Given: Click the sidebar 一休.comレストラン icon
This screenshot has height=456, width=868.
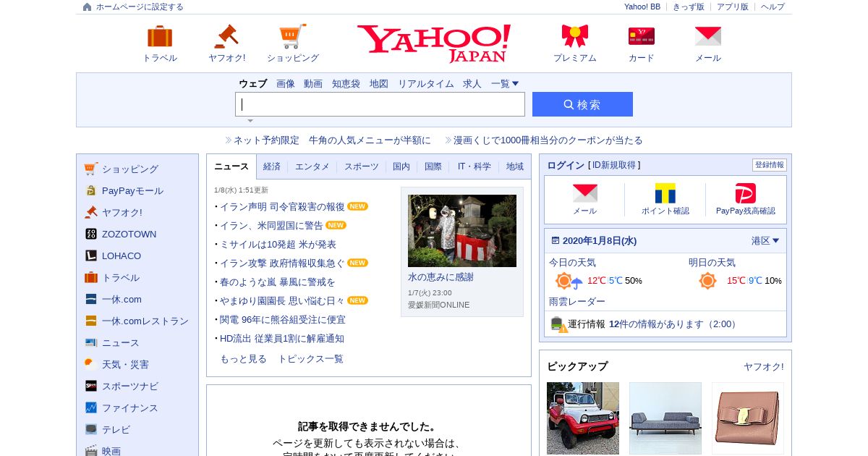Looking at the screenshot, I should [x=91, y=321].
